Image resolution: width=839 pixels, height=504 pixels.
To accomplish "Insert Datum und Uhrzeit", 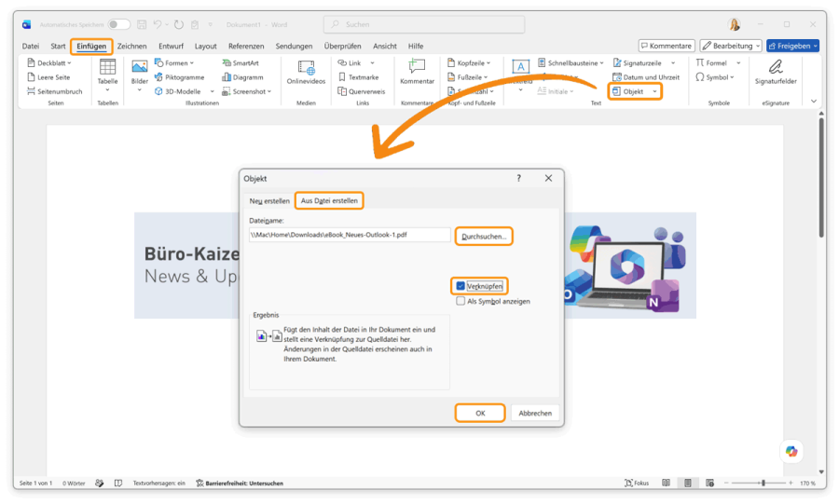I will point(646,77).
